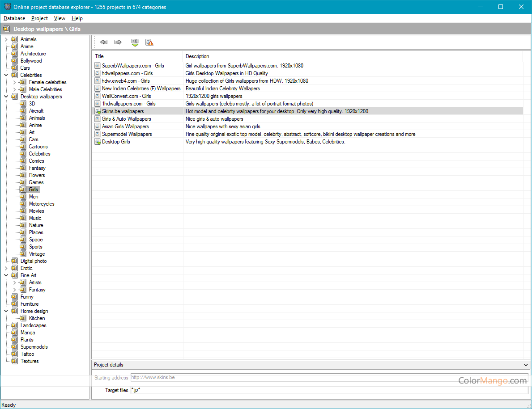Collapse the Desktop wallpapers category
This screenshot has height=409, width=532.
6,97
